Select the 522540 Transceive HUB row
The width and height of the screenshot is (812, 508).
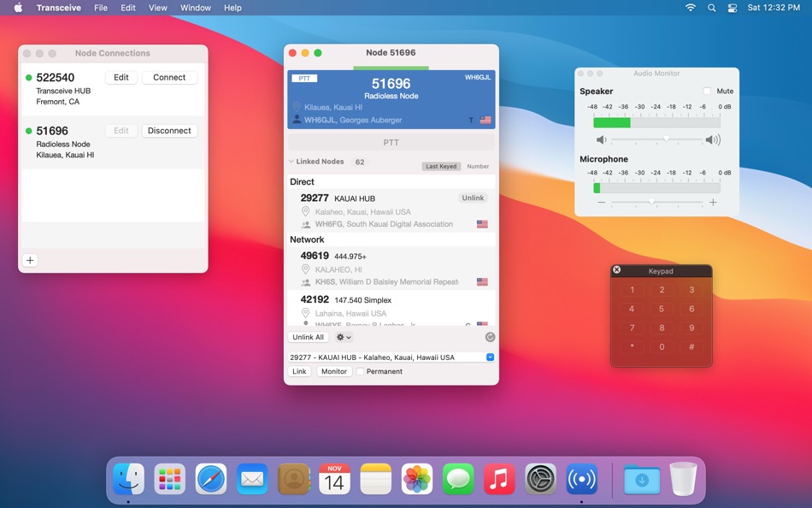click(x=113, y=89)
